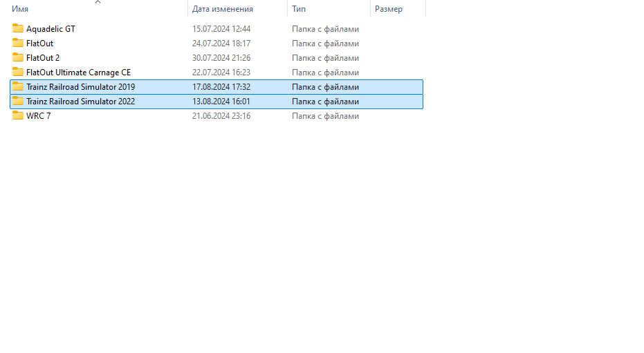
Task: Sort by the Дата изменения column header
Action: [223, 9]
